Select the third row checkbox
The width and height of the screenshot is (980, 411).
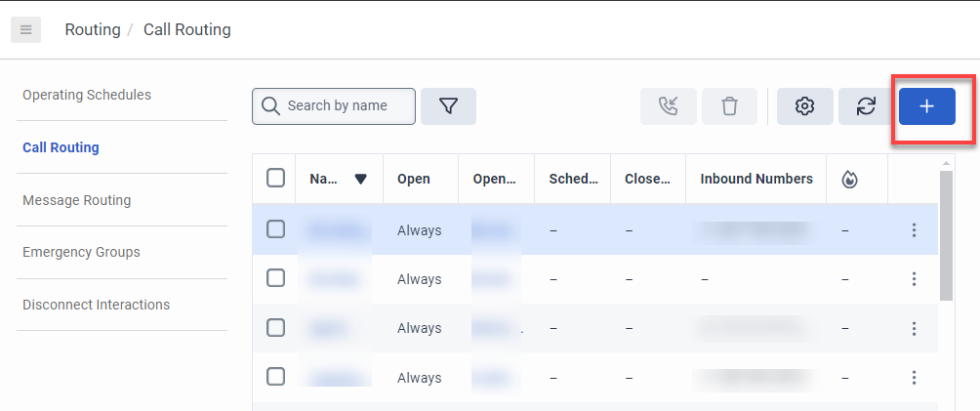(275, 328)
